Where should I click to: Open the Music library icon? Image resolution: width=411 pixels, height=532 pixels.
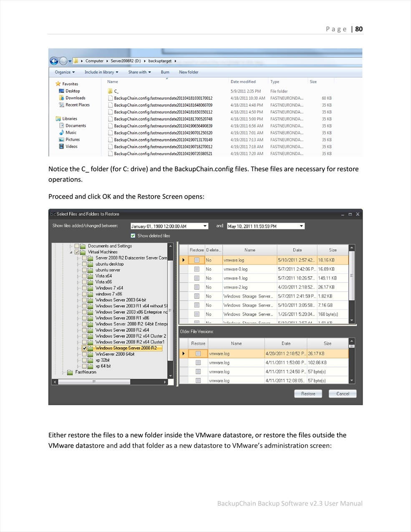click(61, 133)
